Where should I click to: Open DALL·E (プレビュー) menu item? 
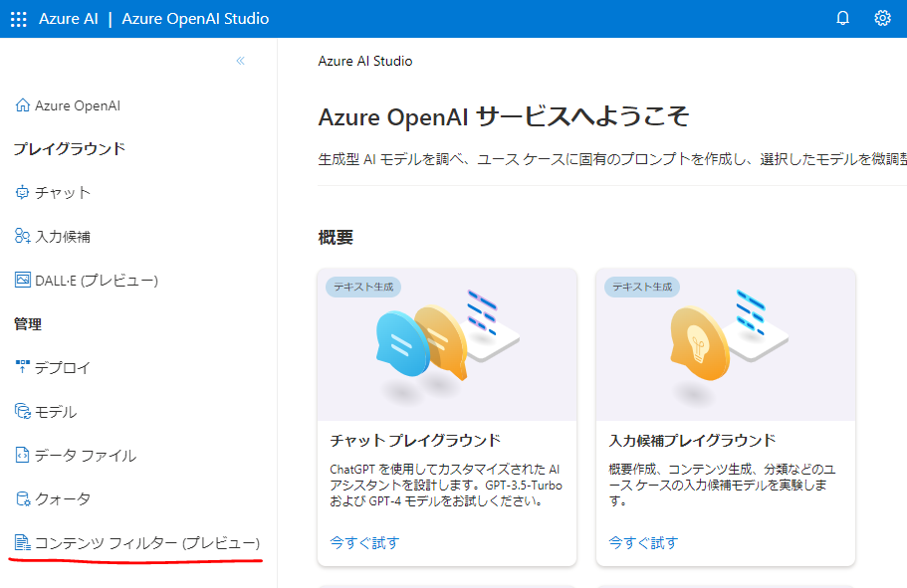click(96, 281)
